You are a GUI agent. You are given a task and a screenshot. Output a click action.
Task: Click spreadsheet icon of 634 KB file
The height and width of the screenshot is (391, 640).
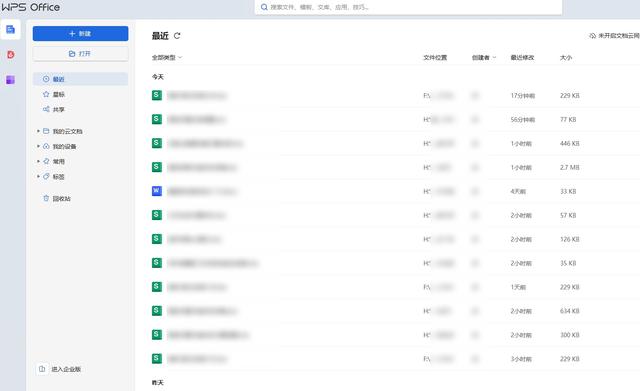pyautogui.click(x=157, y=311)
